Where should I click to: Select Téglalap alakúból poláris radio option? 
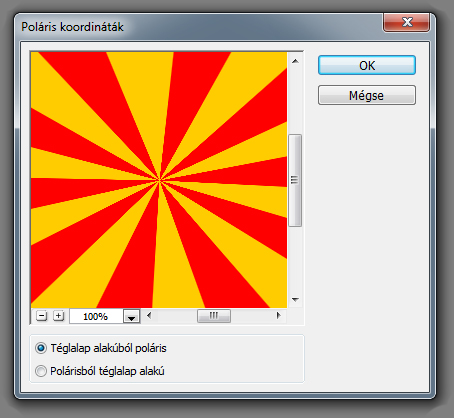(41, 348)
